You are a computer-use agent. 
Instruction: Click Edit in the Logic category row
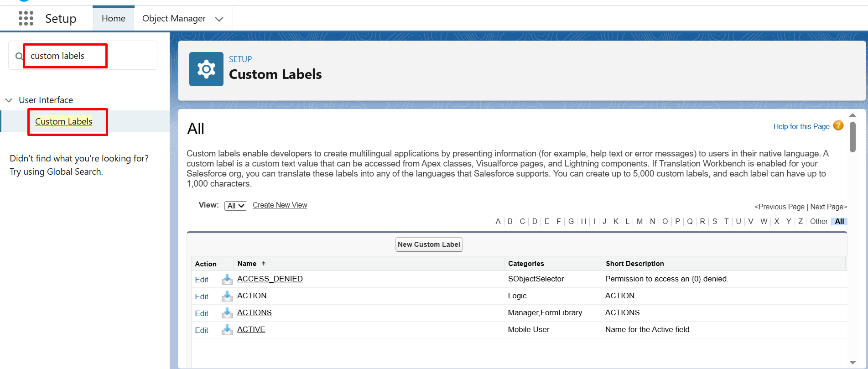pos(202,296)
